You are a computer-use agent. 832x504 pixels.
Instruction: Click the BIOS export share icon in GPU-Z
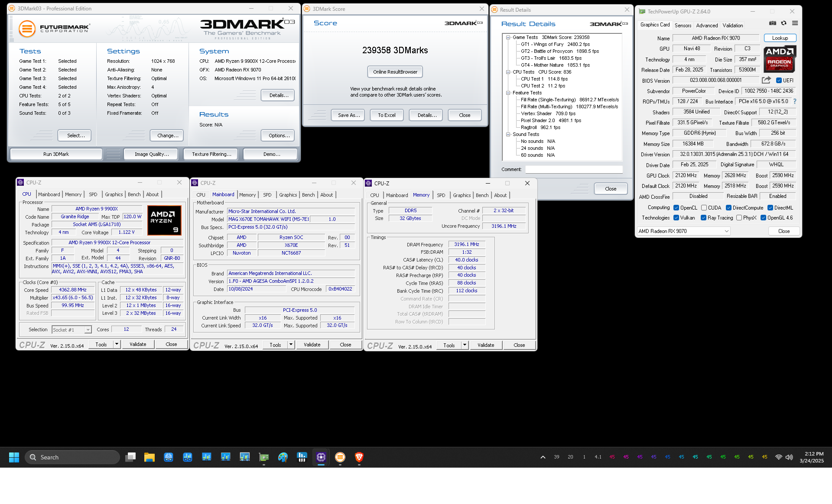(766, 80)
